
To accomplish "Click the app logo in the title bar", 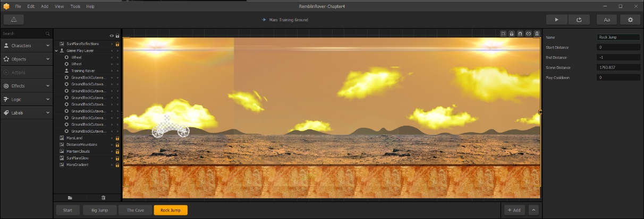I will (6, 6).
